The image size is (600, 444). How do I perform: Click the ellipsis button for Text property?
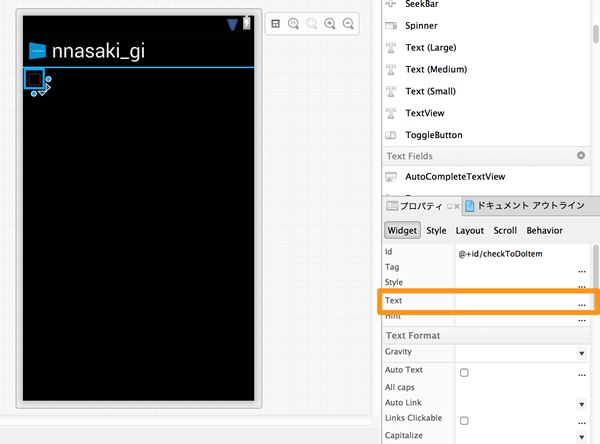[x=582, y=305]
